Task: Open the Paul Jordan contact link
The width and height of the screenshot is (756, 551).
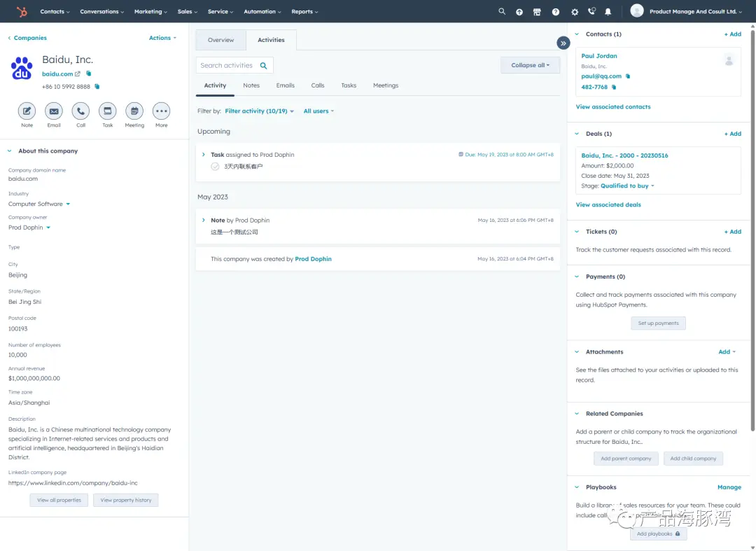Action: click(x=599, y=56)
